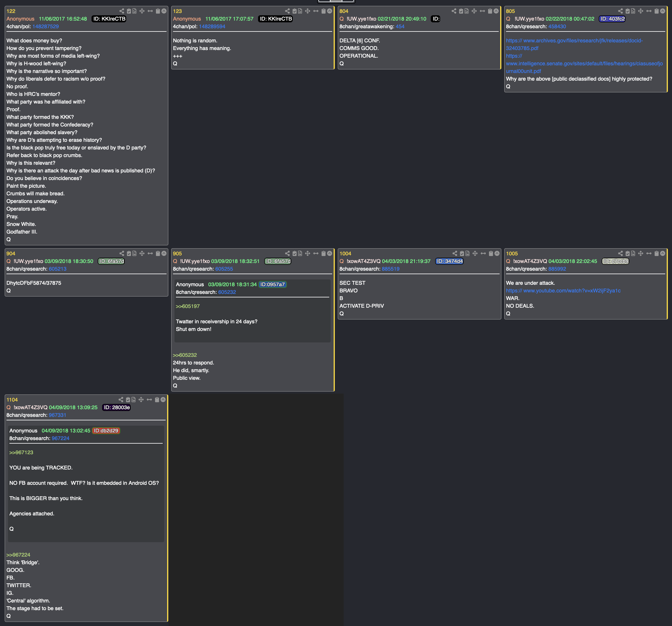Click post number 1004 heading
Screen dimensions: 672x626
(345, 254)
